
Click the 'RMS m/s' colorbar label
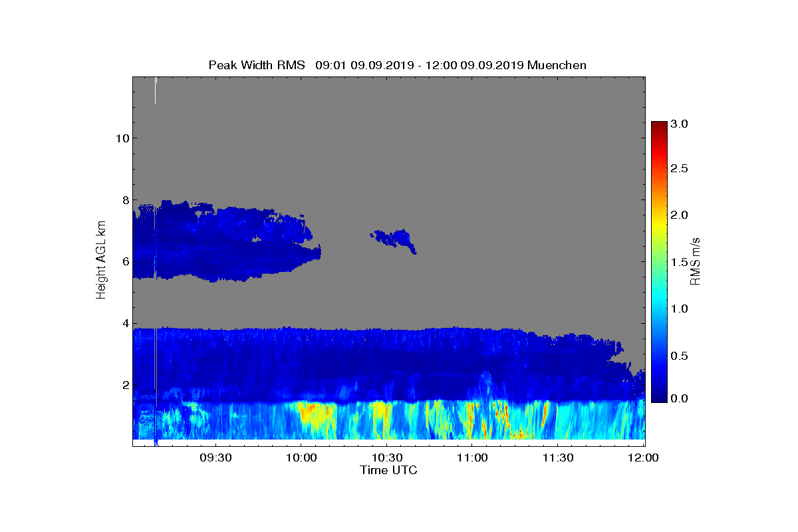pos(696,261)
